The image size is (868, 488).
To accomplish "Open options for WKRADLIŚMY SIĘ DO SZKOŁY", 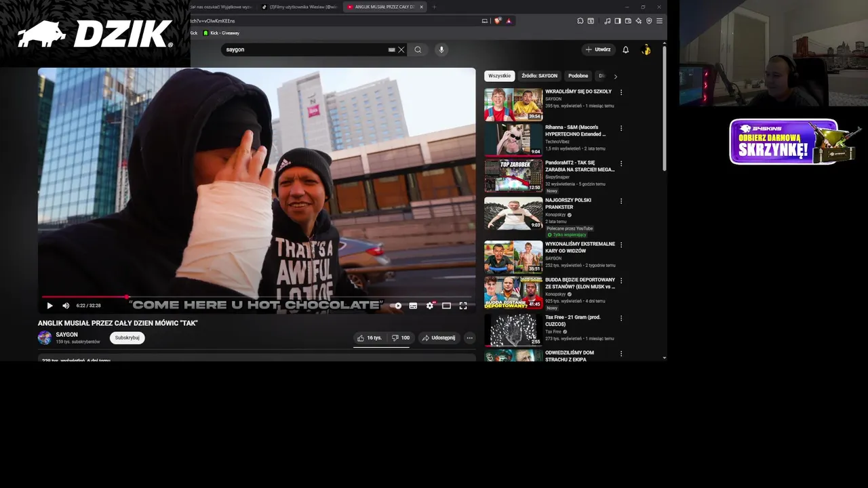I will click(621, 92).
